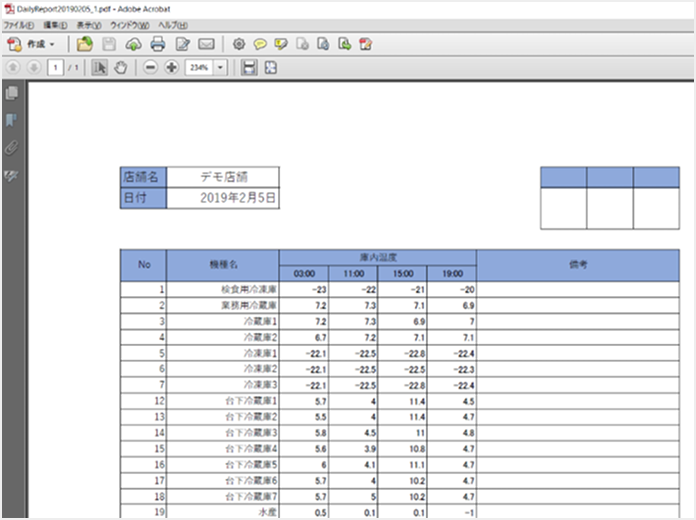Screen dimensions: 696x520
Task: Click the edit document pencil icon
Action: click(182, 44)
